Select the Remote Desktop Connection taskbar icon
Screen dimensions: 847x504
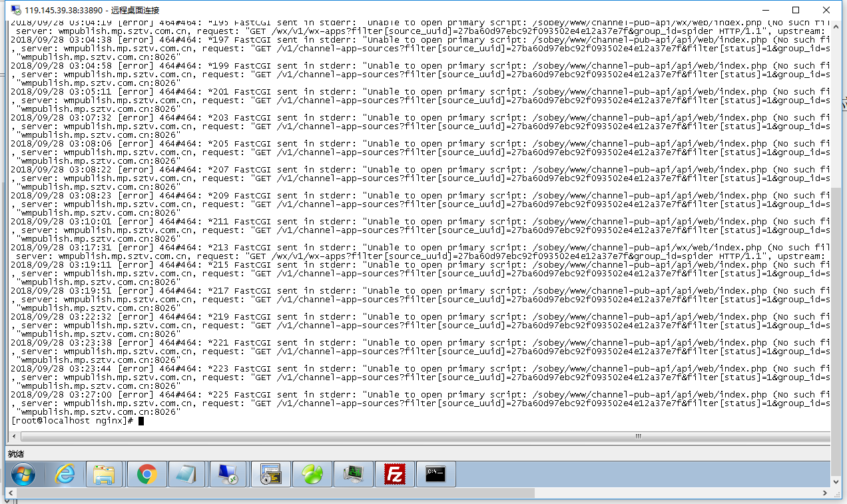229,474
